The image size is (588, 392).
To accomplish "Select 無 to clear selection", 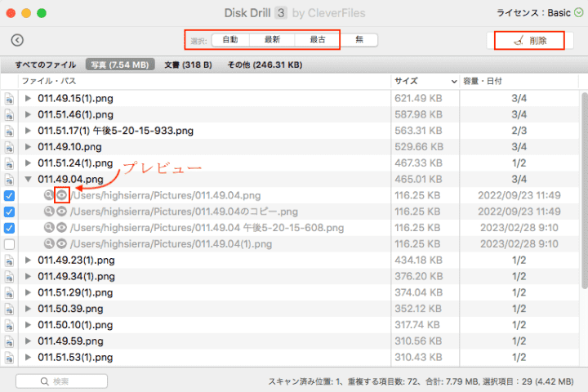I will tap(359, 40).
